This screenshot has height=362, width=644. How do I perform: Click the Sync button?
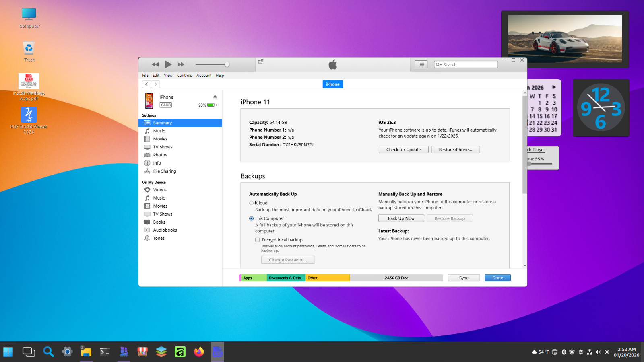(x=464, y=278)
